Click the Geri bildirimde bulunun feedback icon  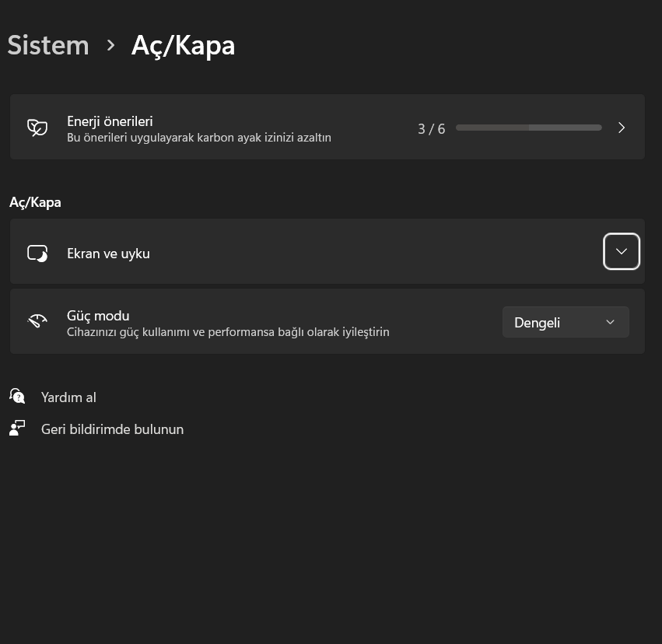click(x=17, y=429)
